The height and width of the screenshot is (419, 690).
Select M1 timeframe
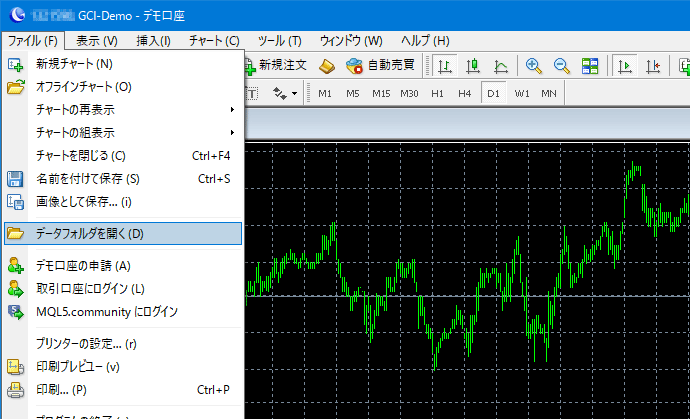(325, 93)
